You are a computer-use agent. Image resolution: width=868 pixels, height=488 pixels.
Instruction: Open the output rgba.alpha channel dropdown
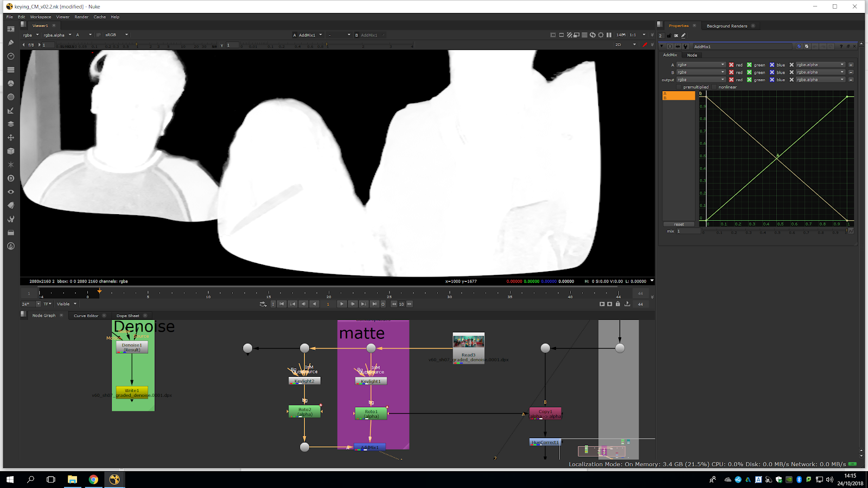click(820, 80)
